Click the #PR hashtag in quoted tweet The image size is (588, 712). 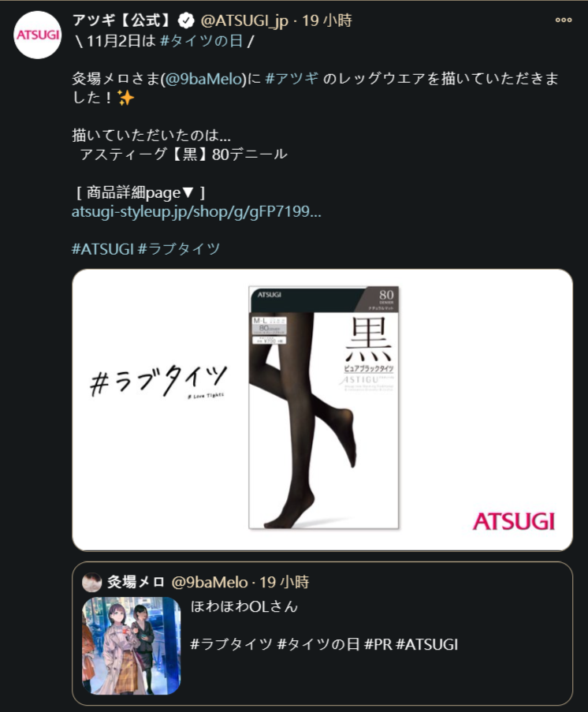click(378, 644)
